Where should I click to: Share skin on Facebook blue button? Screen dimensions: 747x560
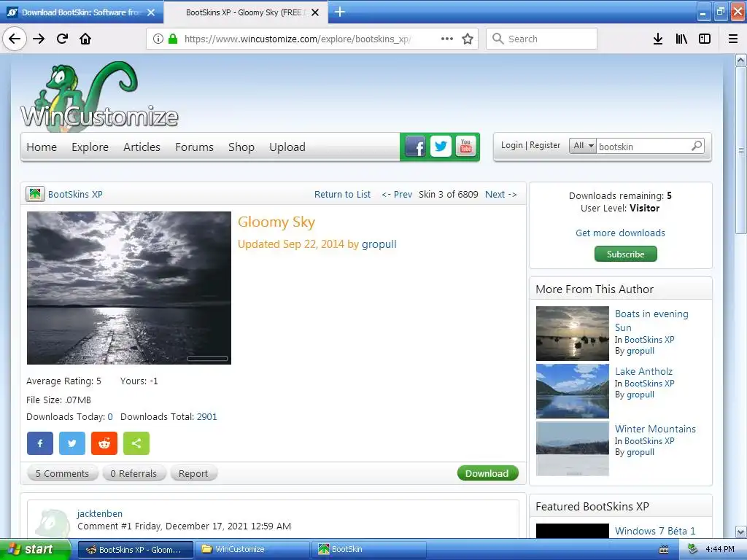[40, 443]
